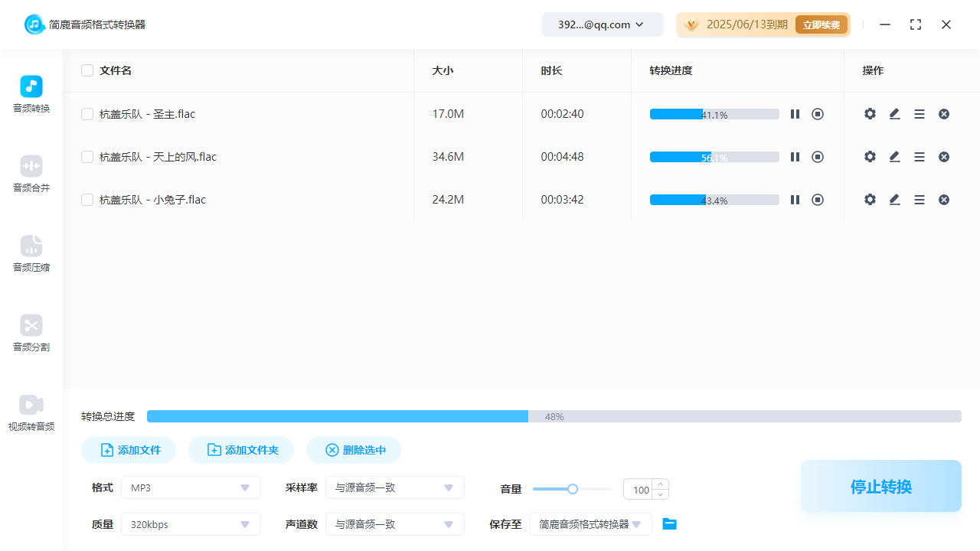
Task: Adjust the 音量 volume slider handle
Action: tap(572, 489)
